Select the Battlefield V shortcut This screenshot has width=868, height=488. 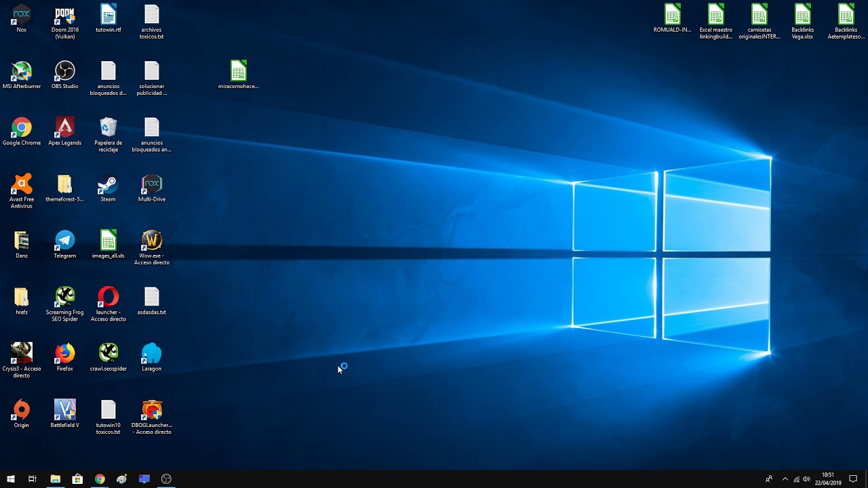(x=65, y=414)
